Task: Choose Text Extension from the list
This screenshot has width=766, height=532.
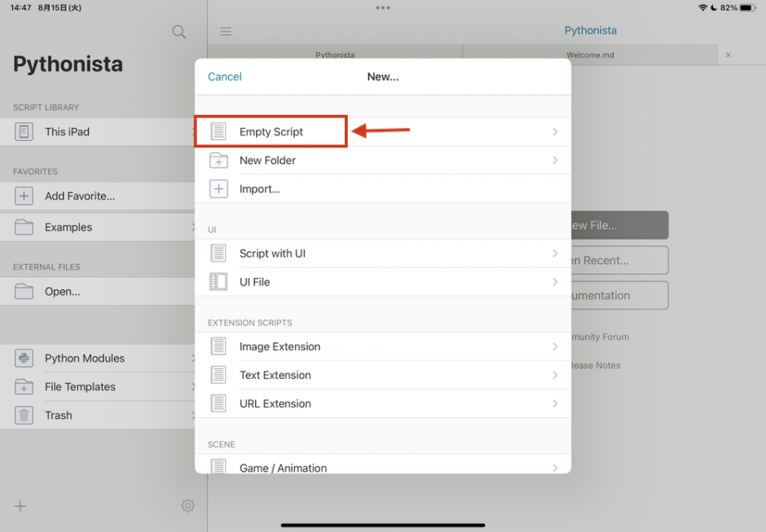Action: pyautogui.click(x=275, y=376)
